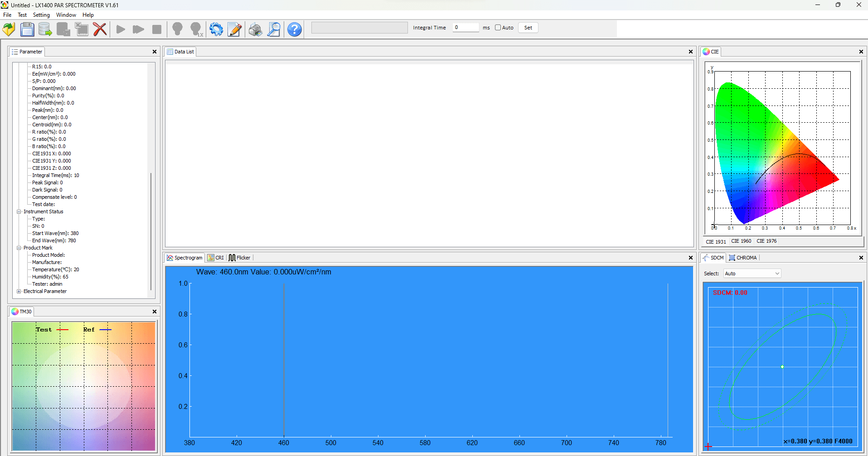Image resolution: width=868 pixels, height=456 pixels.
Task: Collapse the Product Mark tree node
Action: [x=19, y=248]
